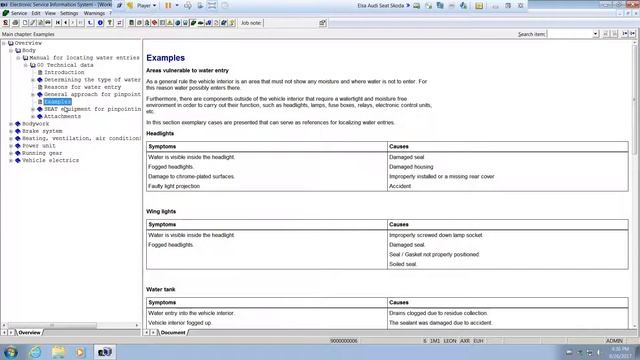Expand the Power unit tree node

[11, 146]
